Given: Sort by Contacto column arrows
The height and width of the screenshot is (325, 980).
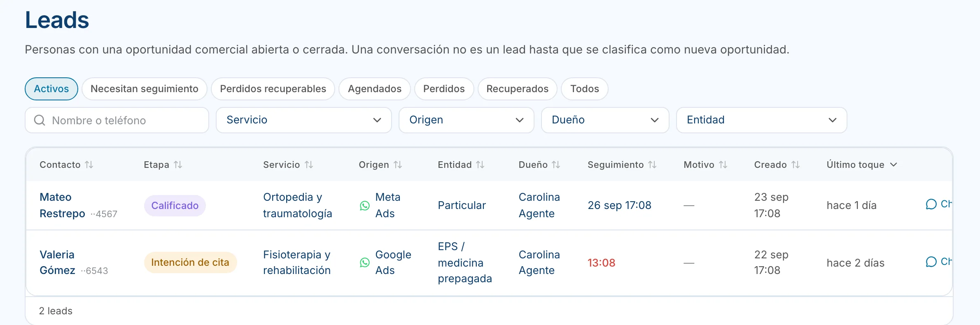Looking at the screenshot, I should (89, 165).
